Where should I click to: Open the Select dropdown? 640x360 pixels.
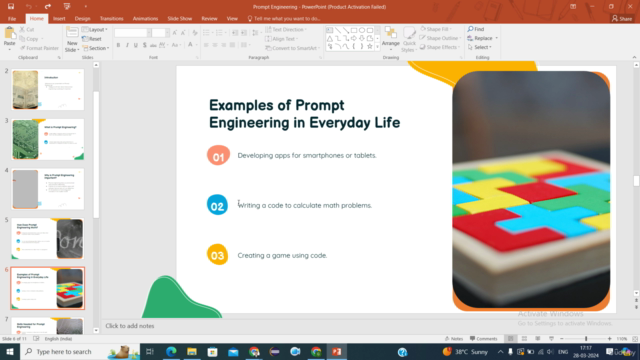480,47
